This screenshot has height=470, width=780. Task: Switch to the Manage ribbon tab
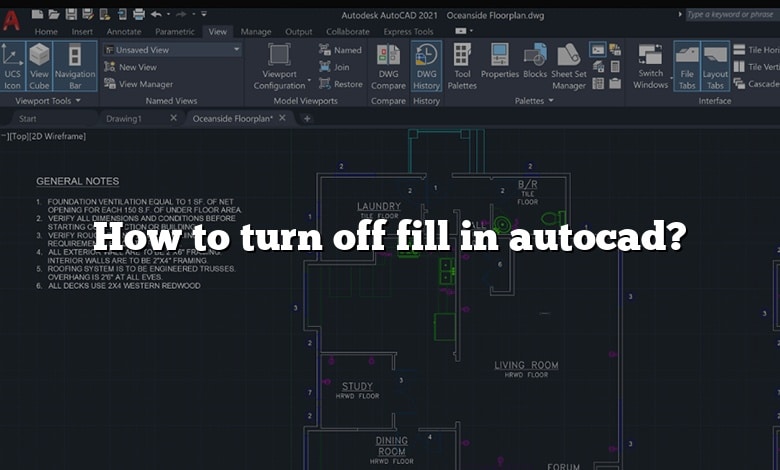click(x=256, y=31)
